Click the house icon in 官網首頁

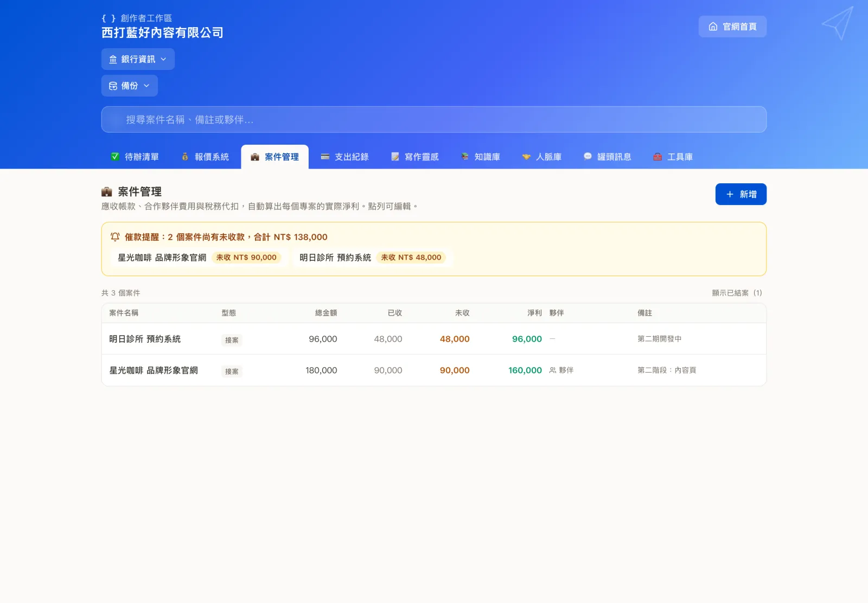tap(713, 27)
